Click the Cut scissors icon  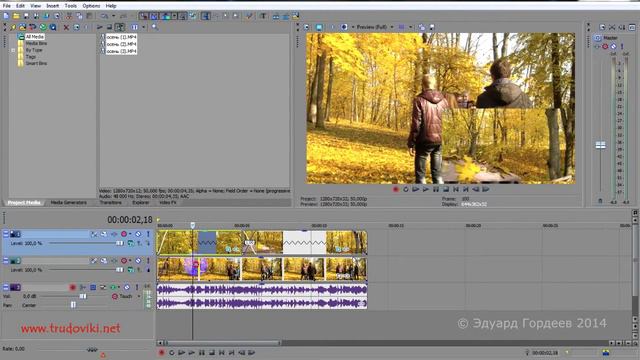(69, 16)
